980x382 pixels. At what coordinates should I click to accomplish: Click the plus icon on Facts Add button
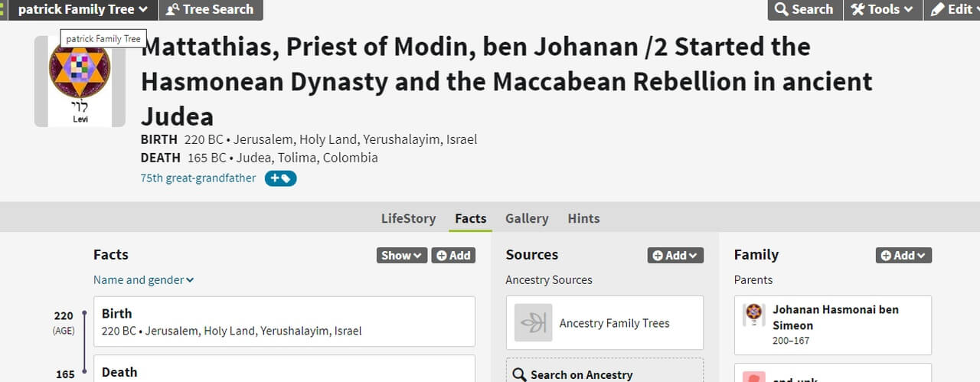441,256
